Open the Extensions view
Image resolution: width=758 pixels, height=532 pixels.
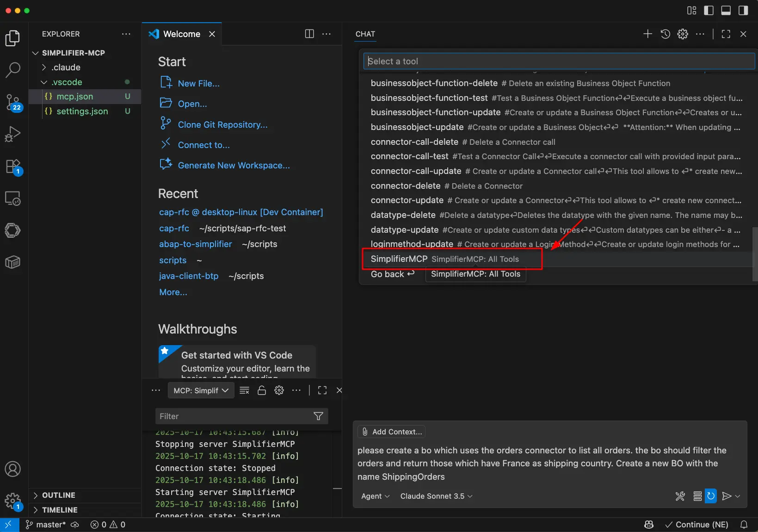[12, 167]
